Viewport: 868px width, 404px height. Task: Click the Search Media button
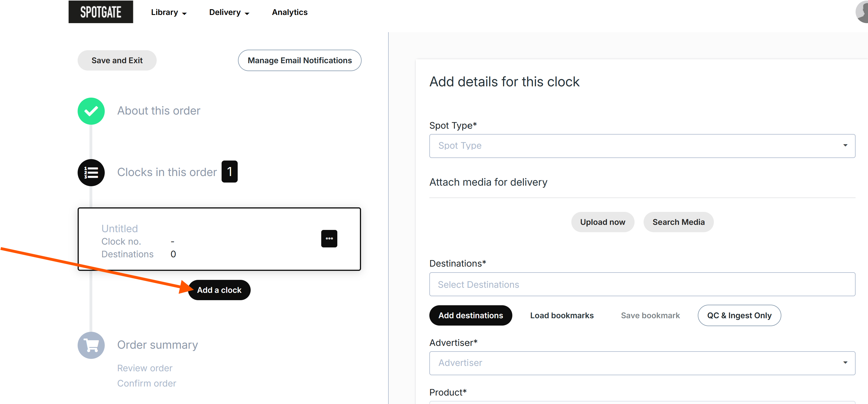coord(678,222)
